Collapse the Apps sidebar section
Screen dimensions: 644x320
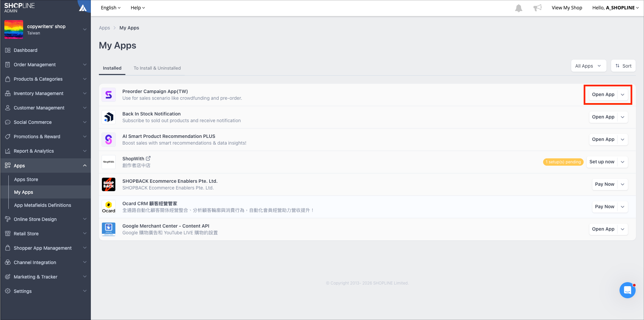coord(85,166)
